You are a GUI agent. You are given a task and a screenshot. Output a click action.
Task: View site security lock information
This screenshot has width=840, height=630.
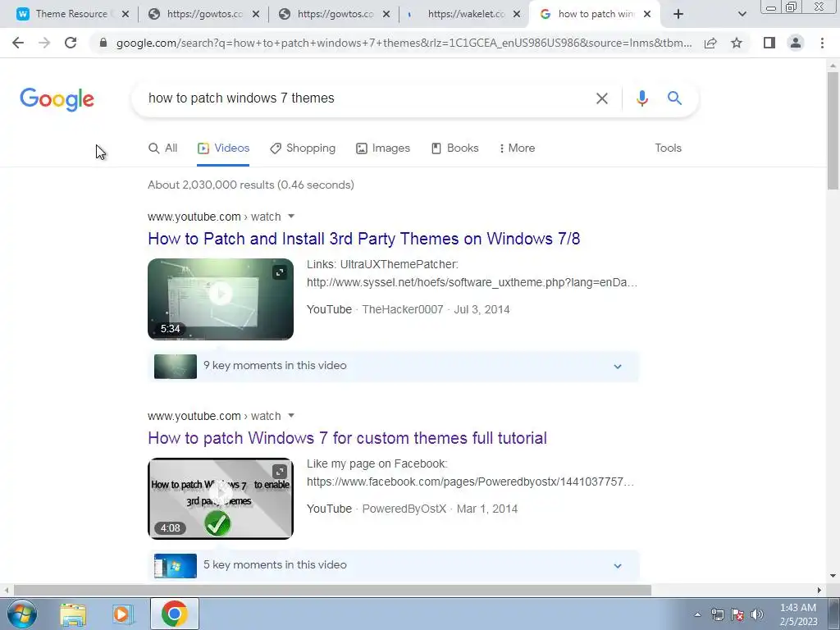[103, 43]
